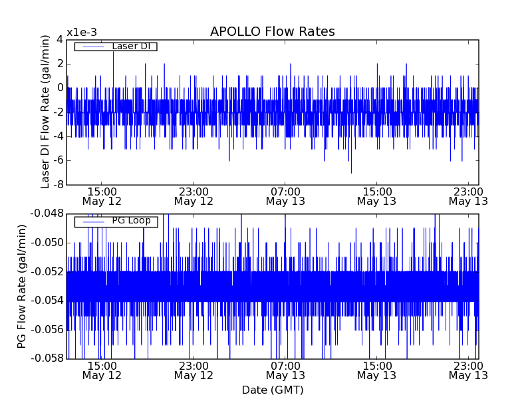This screenshot has height=399, width=532.
Task: Click first 15:00 May 12 tick under top plot
Action: [102, 196]
